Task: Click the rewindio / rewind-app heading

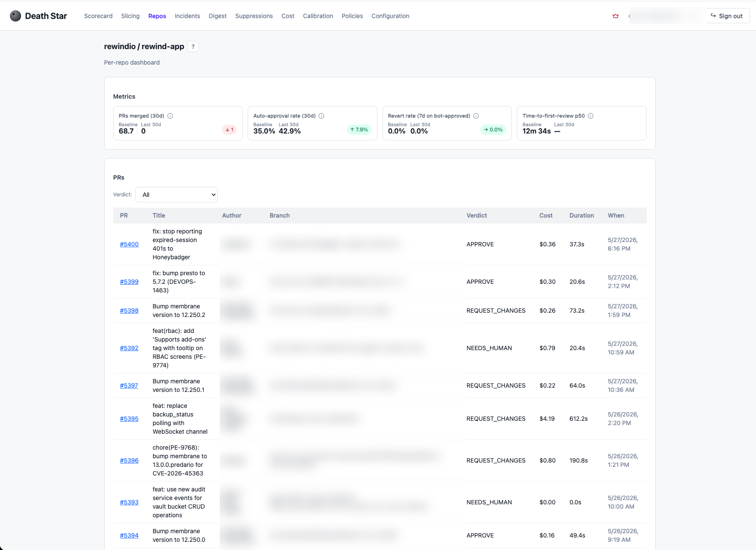Action: 144,47
